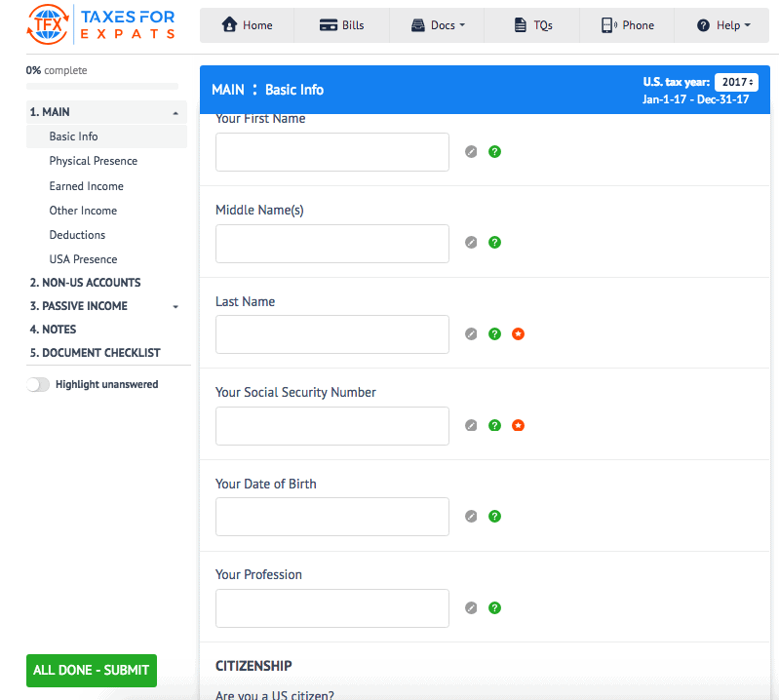Click the house icon in Home tab
Screen dimensions: 779x700
pyautogui.click(x=229, y=24)
